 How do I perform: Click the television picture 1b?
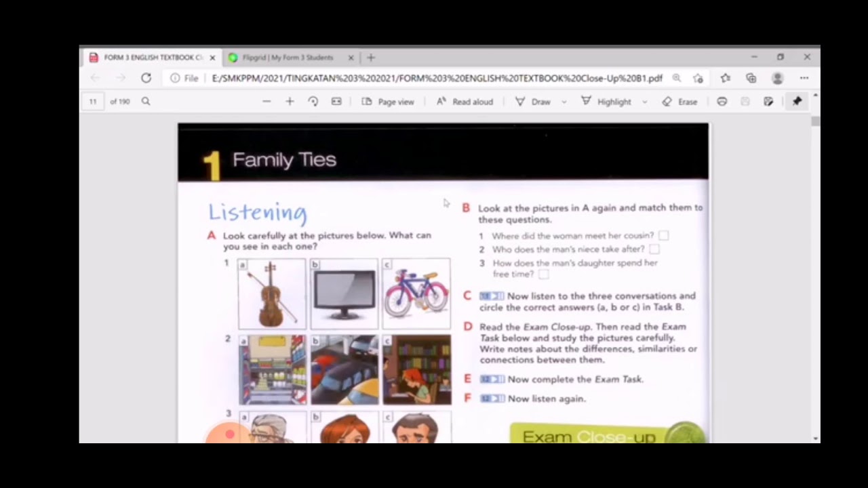click(x=344, y=294)
